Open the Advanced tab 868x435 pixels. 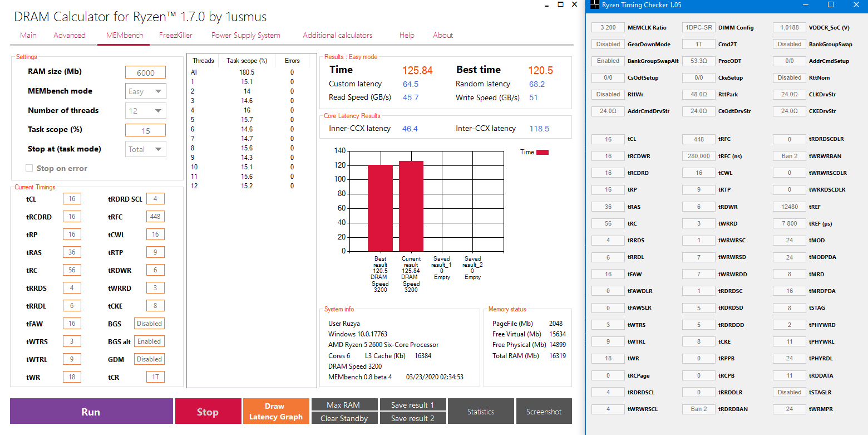click(70, 35)
